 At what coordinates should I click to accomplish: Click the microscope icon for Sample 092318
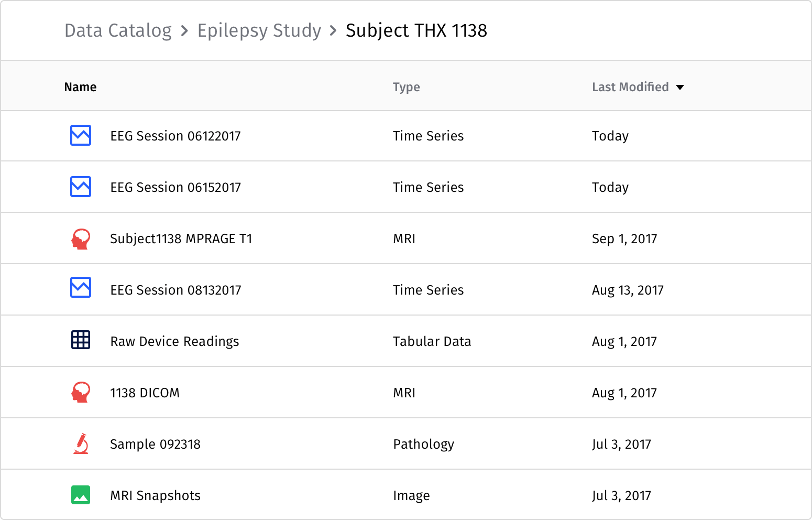(81, 443)
